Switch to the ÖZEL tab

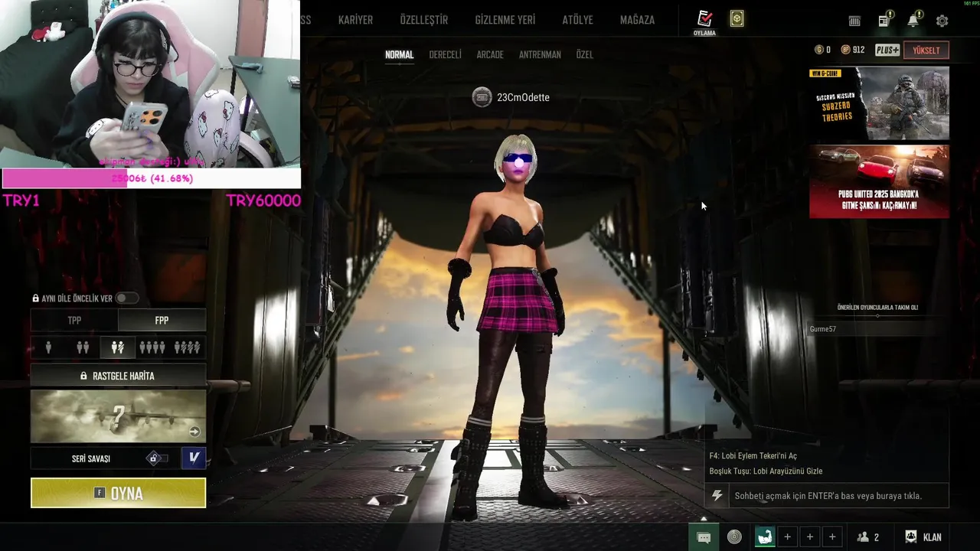click(584, 54)
